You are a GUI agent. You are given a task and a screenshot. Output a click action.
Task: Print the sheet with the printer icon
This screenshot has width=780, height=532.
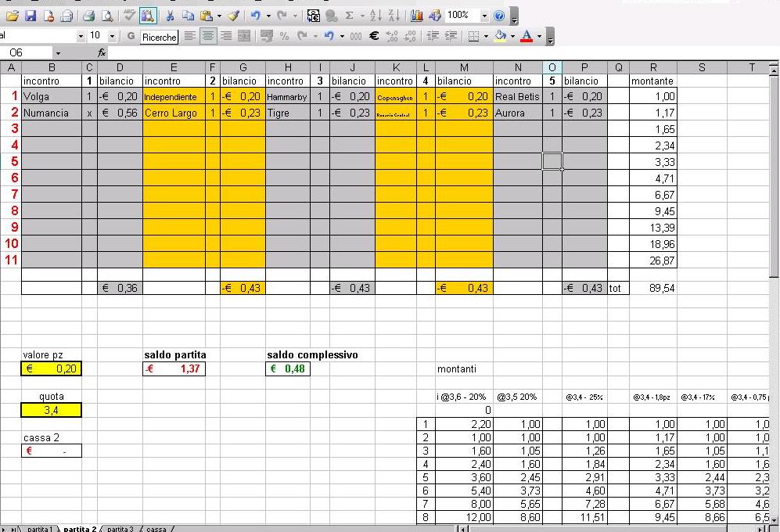tap(89, 16)
